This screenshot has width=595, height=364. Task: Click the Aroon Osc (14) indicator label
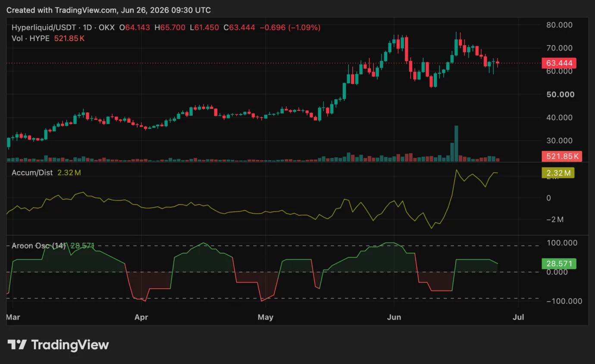[x=39, y=246]
